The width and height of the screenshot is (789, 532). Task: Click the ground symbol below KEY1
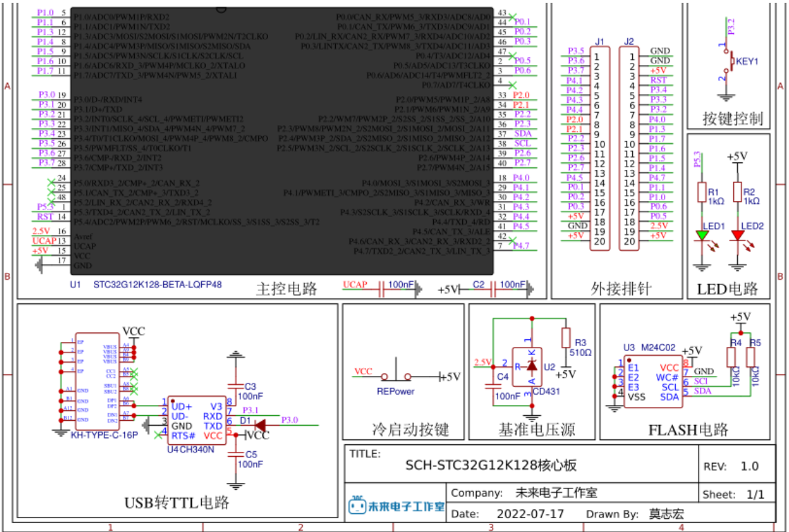click(725, 97)
